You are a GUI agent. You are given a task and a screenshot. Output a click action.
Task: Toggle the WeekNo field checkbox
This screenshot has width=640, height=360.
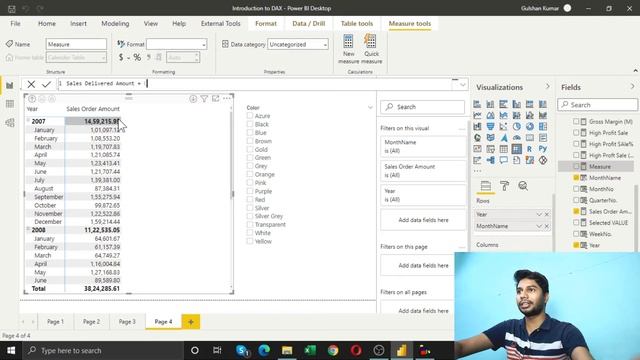[x=576, y=234]
